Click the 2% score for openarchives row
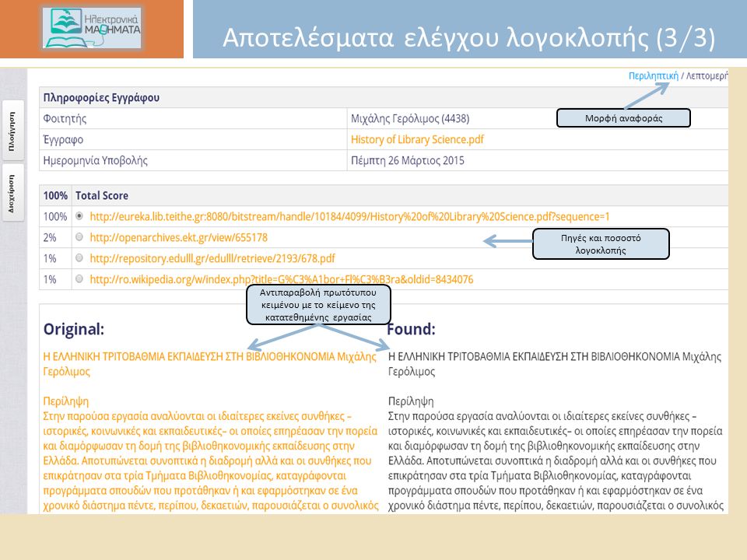Viewport: 747px width, 560px height. tap(50, 238)
